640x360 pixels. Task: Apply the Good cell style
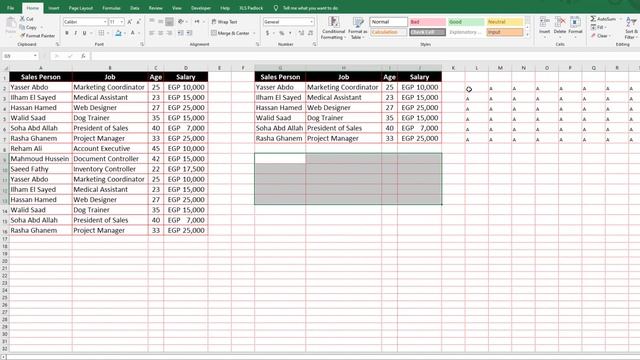coord(466,22)
